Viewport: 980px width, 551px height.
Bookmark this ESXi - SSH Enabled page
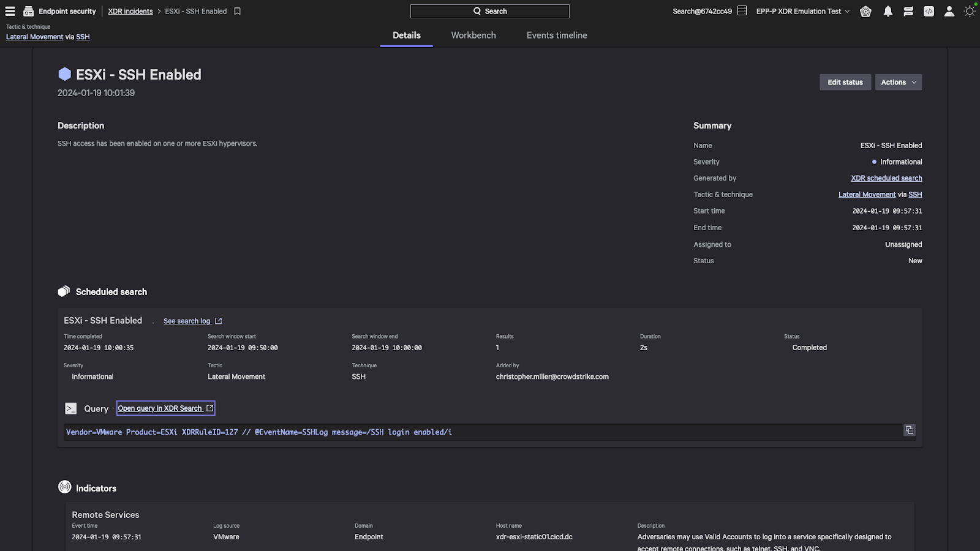[x=237, y=11]
